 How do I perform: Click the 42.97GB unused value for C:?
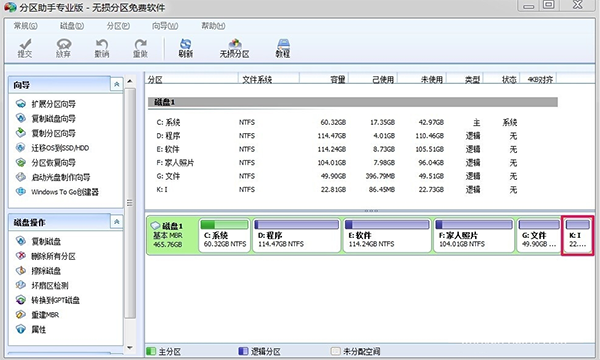pyautogui.click(x=431, y=122)
